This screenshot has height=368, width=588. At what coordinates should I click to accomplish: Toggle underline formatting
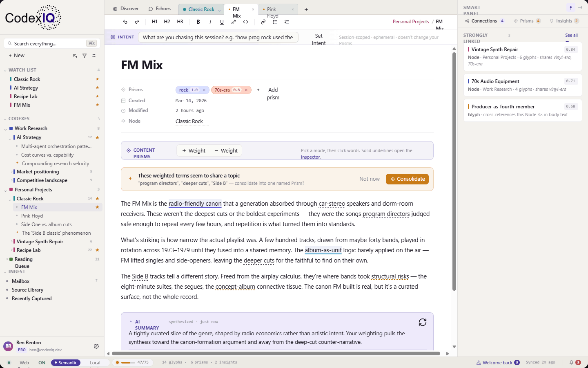tap(222, 22)
